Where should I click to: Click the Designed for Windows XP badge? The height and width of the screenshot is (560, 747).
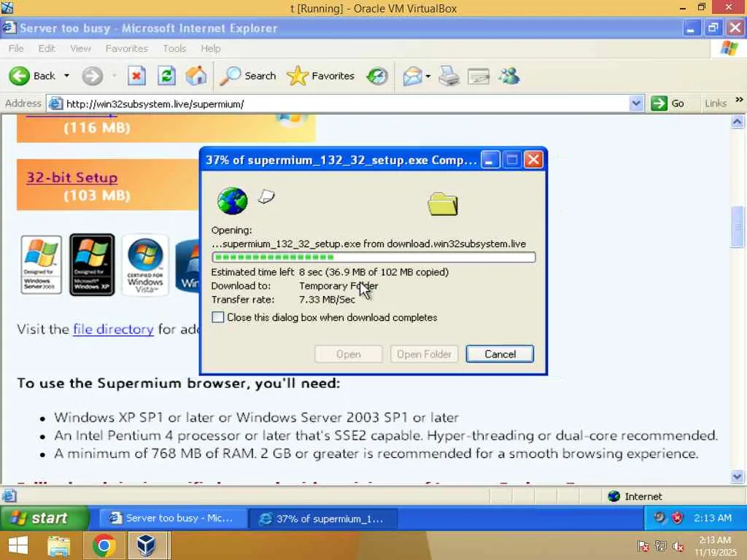click(92, 265)
